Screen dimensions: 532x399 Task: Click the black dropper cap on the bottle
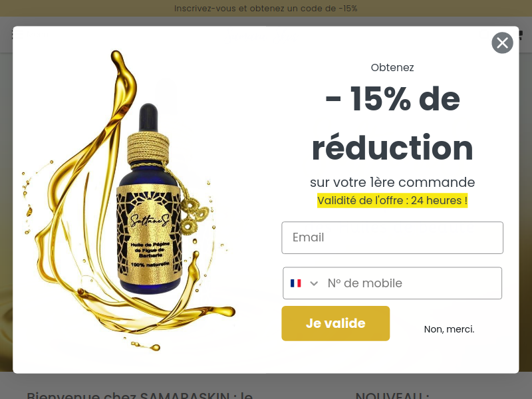pyautogui.click(x=148, y=118)
